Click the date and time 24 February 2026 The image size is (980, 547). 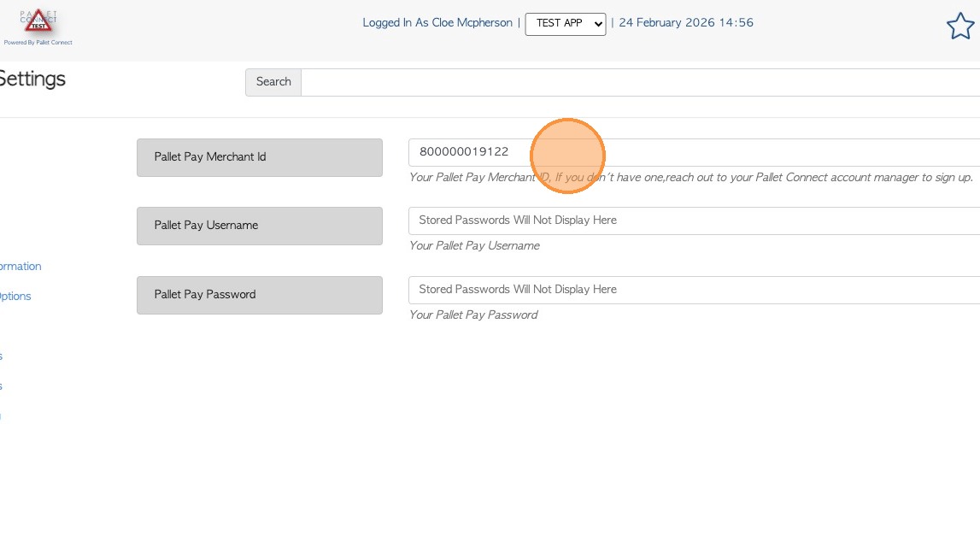pyautogui.click(x=685, y=23)
